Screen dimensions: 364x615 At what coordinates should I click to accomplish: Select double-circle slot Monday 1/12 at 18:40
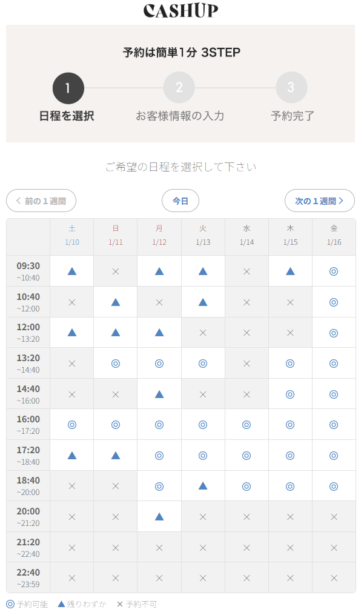(159, 486)
